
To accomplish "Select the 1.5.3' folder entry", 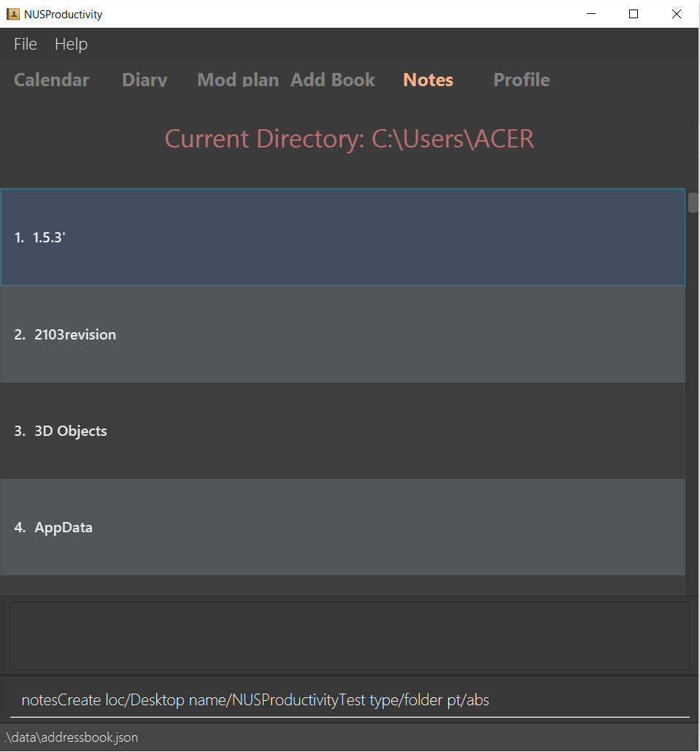I will pos(342,237).
